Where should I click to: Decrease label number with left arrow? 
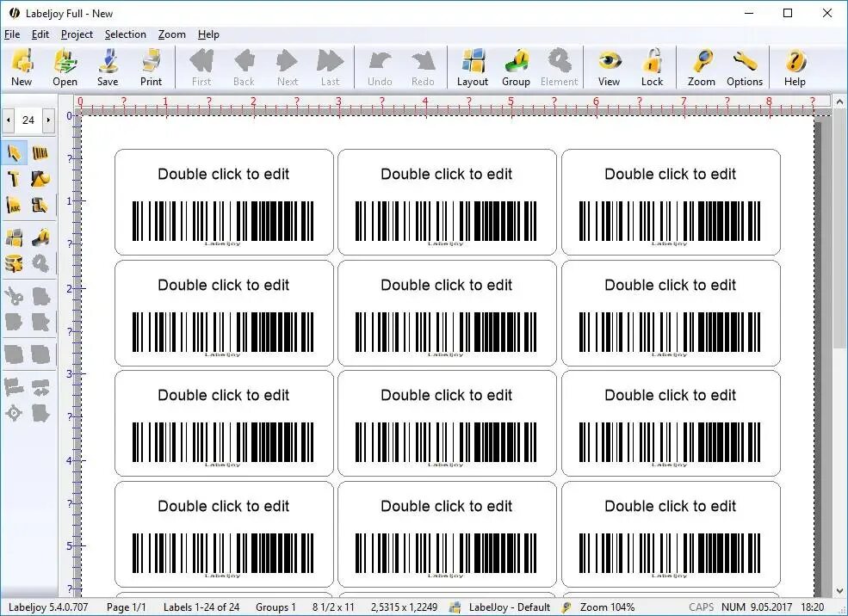pos(8,120)
